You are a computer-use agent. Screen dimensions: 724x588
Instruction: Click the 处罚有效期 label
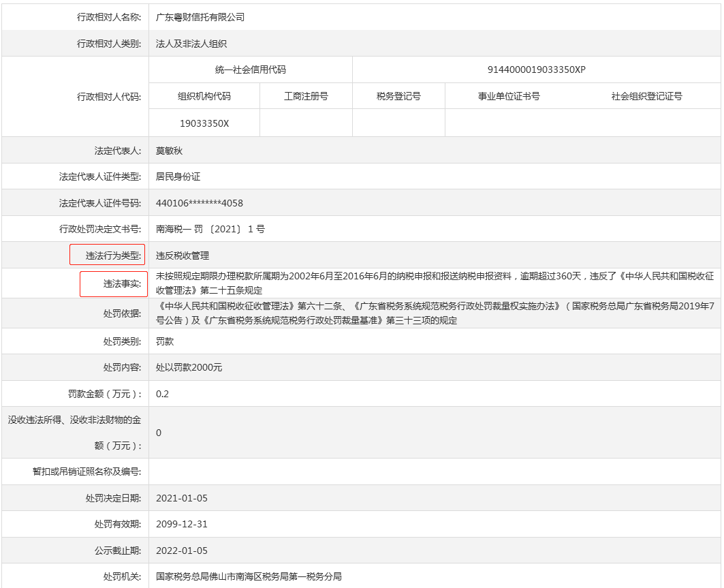click(118, 524)
